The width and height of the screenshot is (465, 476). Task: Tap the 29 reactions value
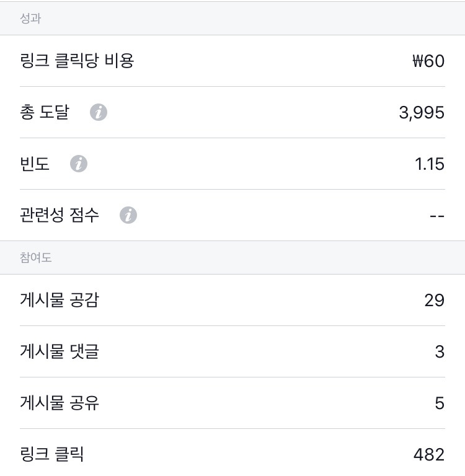[x=435, y=301]
